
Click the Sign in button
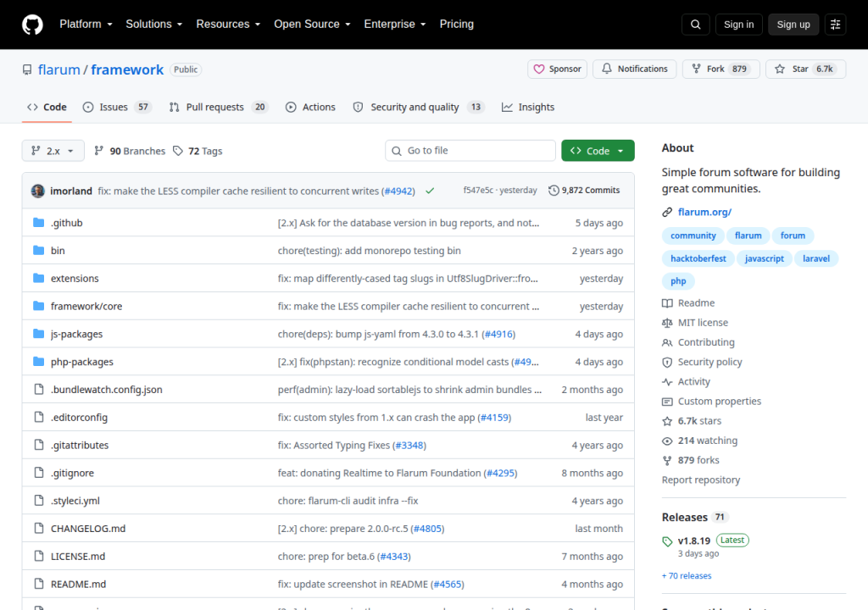[x=738, y=25]
